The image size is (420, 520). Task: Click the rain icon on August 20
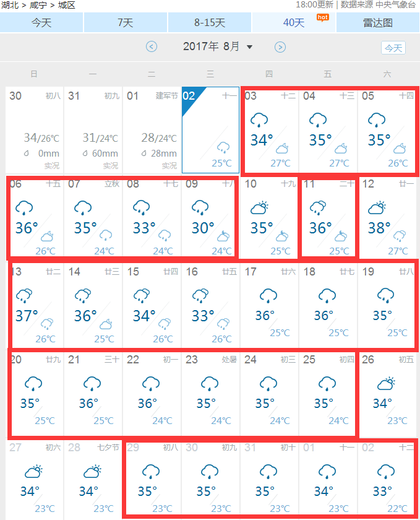(x=33, y=384)
